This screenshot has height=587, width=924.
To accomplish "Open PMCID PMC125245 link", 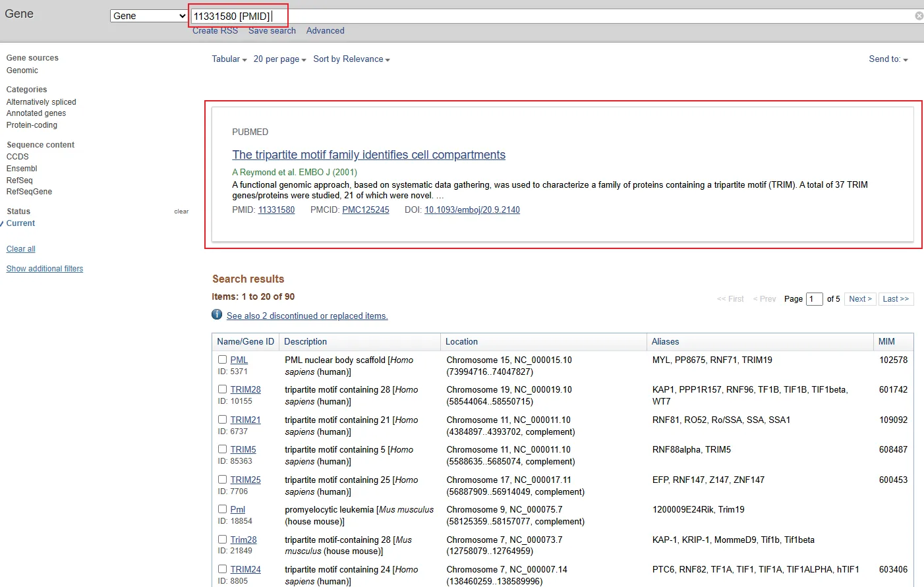I will click(x=365, y=210).
